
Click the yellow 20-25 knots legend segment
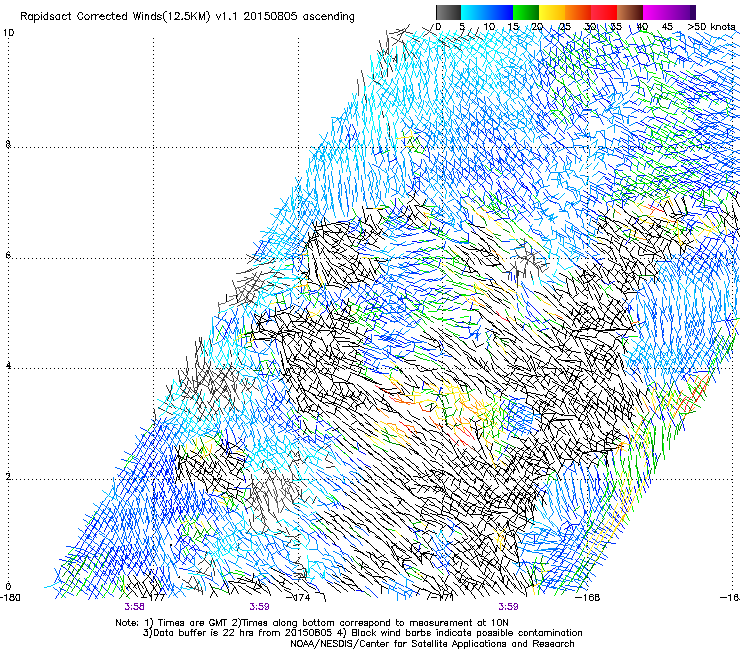click(552, 12)
